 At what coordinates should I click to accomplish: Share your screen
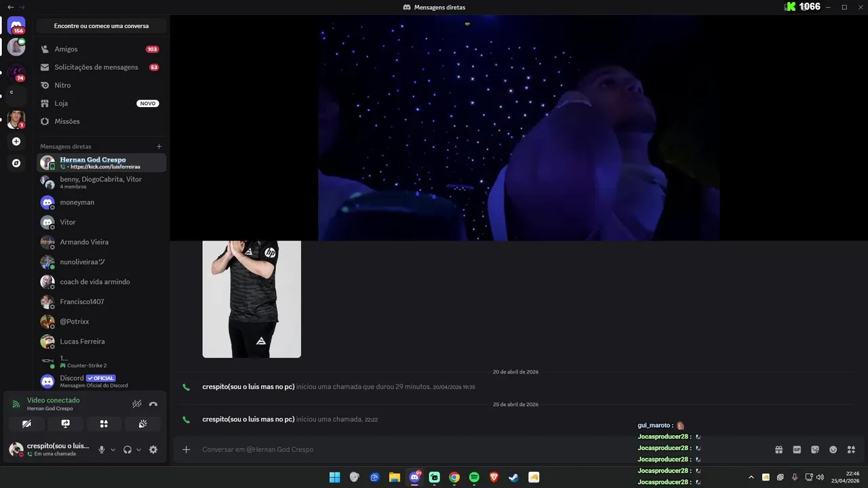pyautogui.click(x=65, y=424)
